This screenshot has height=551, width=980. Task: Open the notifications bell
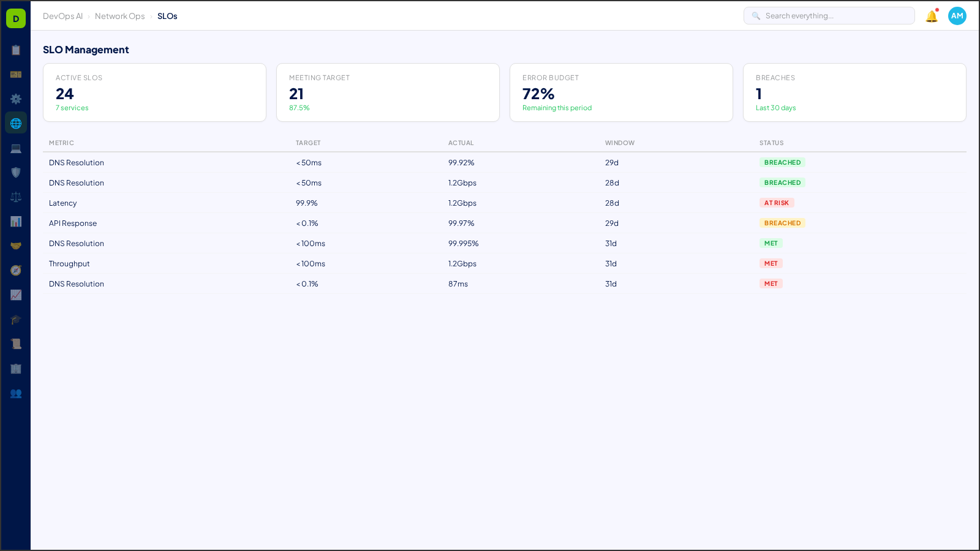[931, 17]
